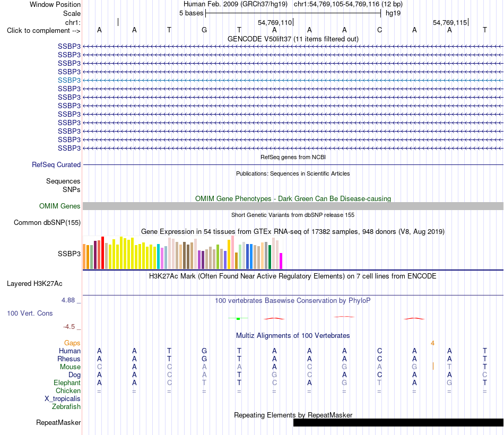Click the GTEx SSBP3 expression bar chart

point(183,253)
